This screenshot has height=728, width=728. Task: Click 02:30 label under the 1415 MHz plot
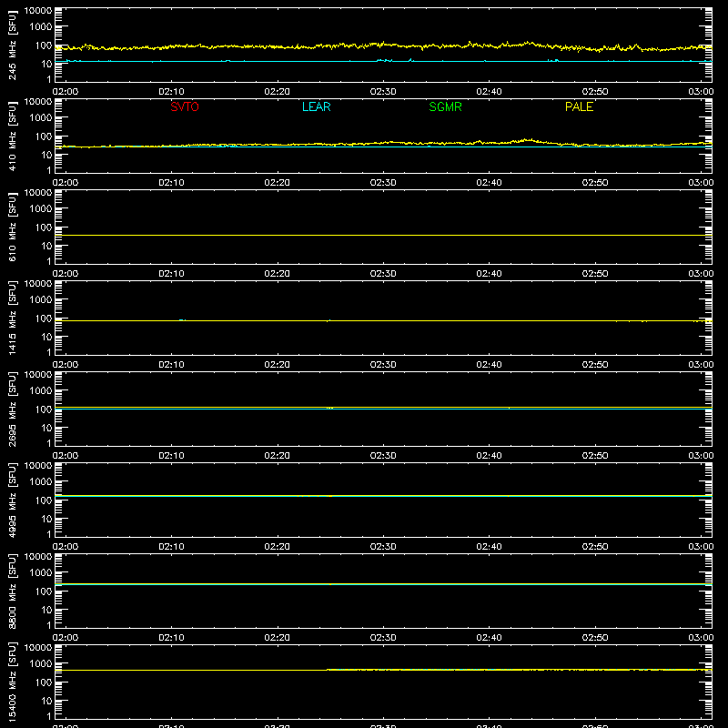[383, 365]
